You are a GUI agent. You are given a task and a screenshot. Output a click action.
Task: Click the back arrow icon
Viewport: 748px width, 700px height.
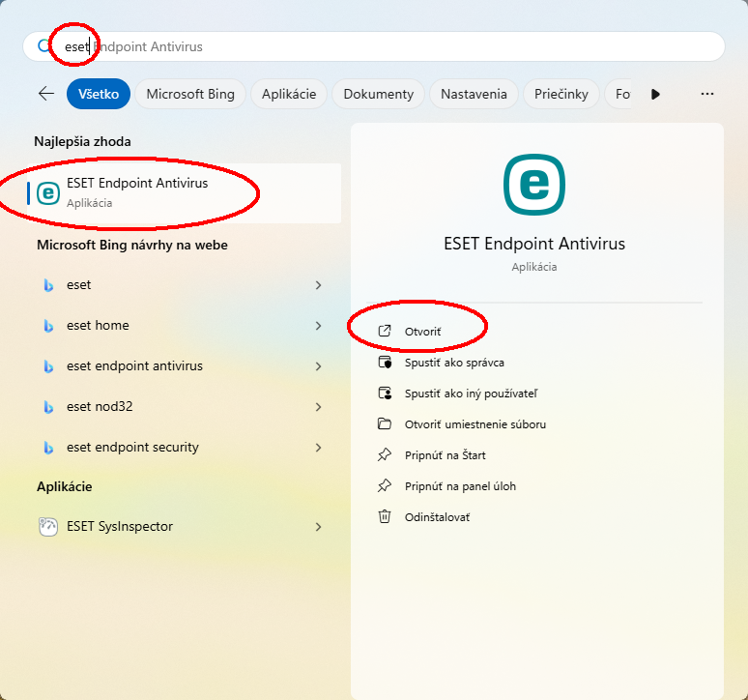pyautogui.click(x=45, y=94)
